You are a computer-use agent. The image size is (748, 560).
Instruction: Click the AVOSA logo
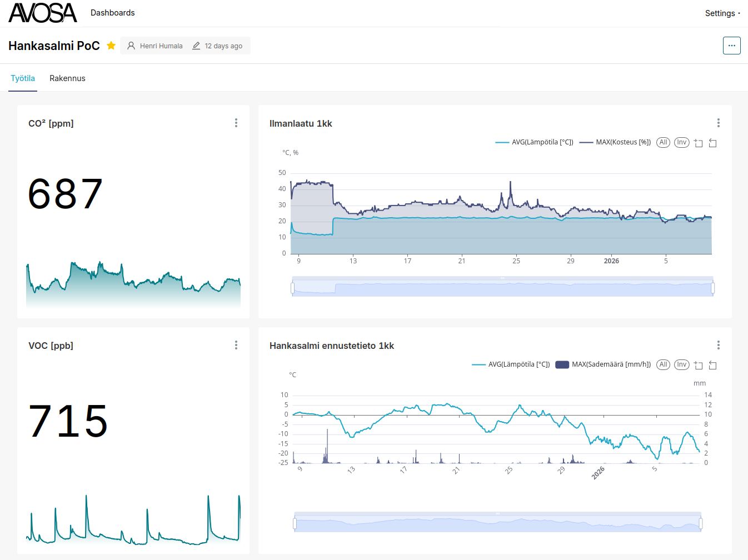(x=43, y=13)
